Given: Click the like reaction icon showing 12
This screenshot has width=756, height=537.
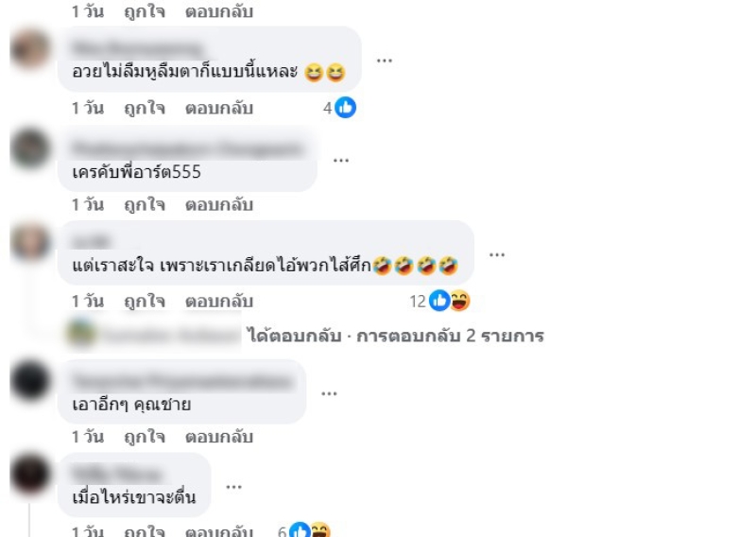Looking at the screenshot, I should coord(439,301).
